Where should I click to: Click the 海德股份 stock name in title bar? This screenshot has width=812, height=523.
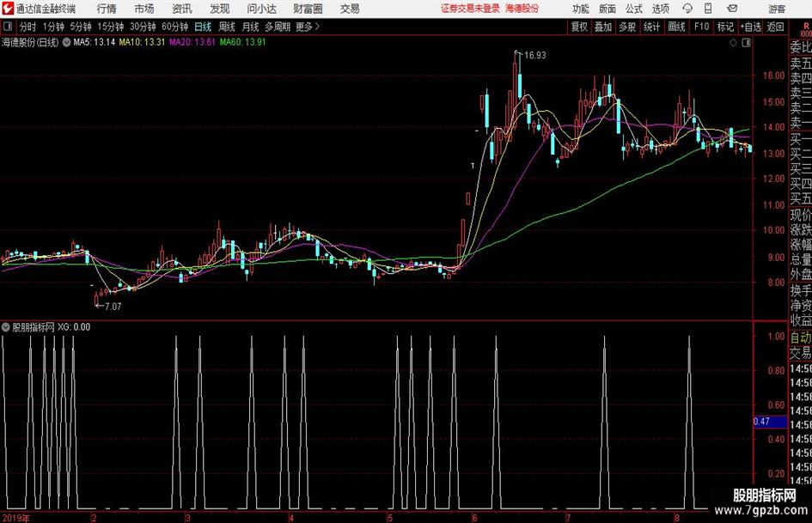(522, 9)
